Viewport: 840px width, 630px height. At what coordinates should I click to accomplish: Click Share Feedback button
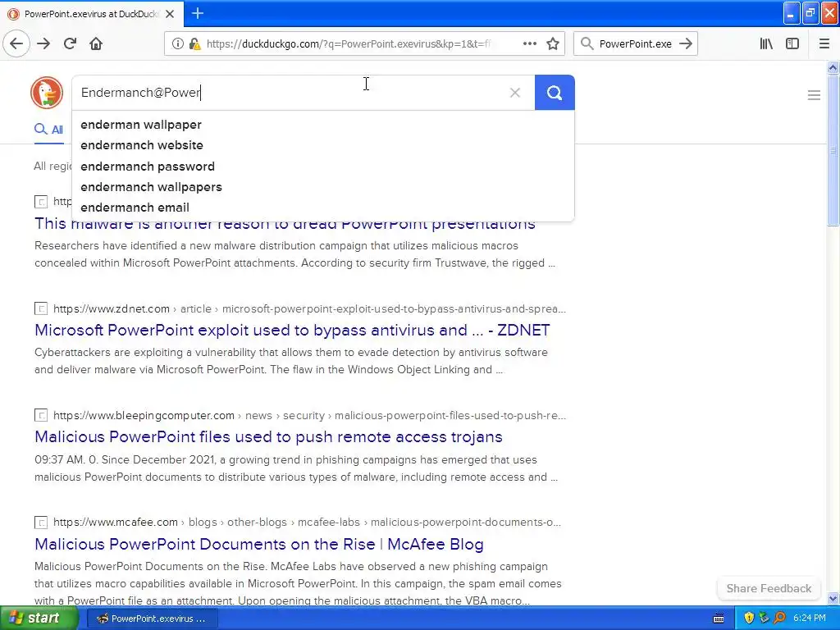[769, 589]
